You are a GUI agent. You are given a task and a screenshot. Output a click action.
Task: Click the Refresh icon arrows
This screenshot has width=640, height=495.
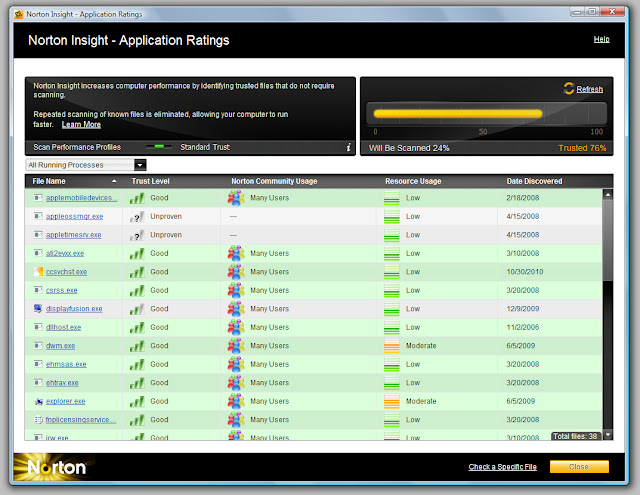(x=569, y=89)
